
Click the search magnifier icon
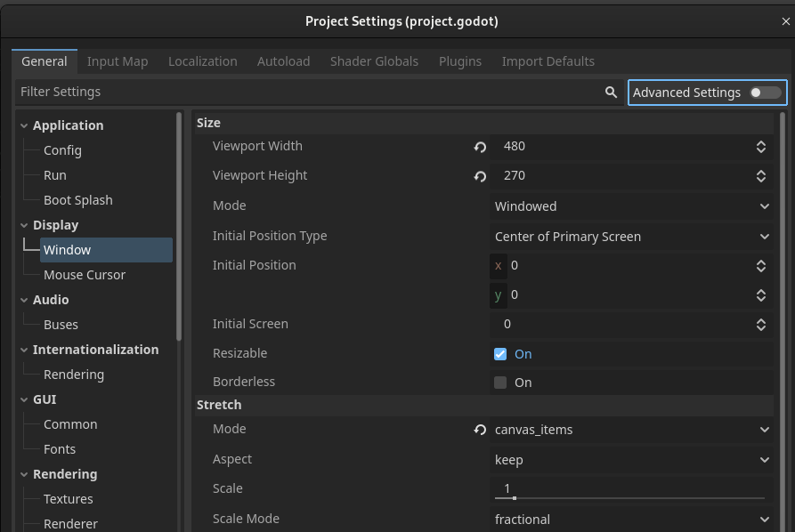(x=611, y=93)
